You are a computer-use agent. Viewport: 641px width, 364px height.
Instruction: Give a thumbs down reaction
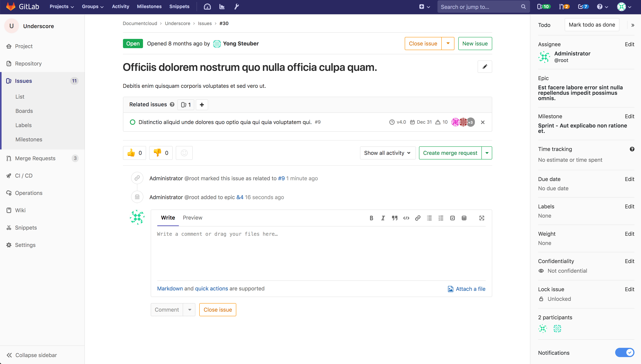tap(161, 153)
